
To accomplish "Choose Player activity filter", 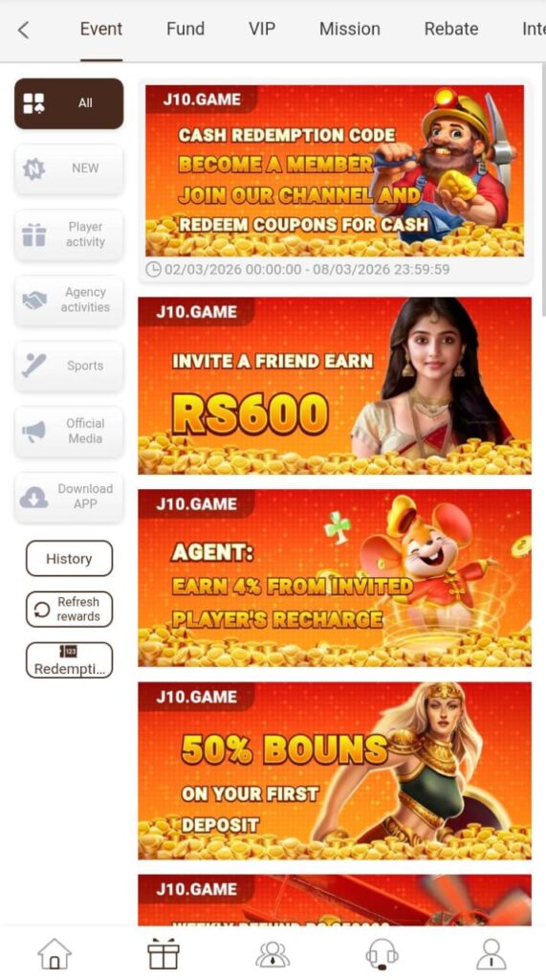I will coord(69,234).
